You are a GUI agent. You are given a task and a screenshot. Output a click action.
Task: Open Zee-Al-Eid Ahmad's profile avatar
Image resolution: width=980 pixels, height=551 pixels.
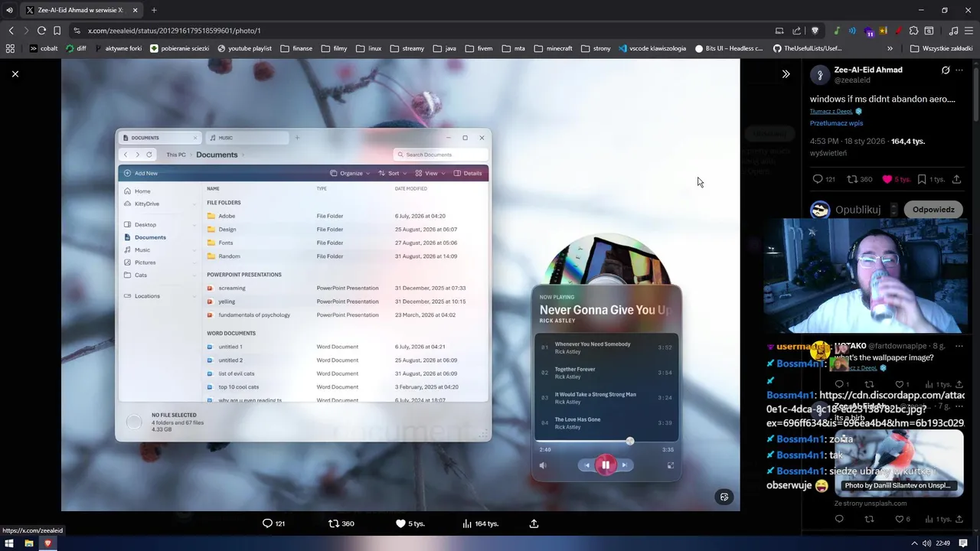pos(820,74)
